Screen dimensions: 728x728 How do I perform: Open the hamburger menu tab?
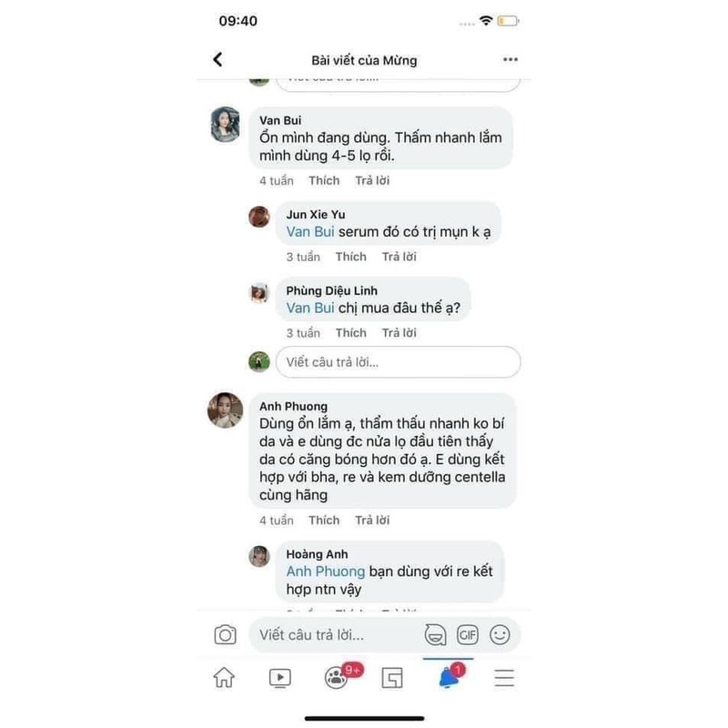(504, 678)
